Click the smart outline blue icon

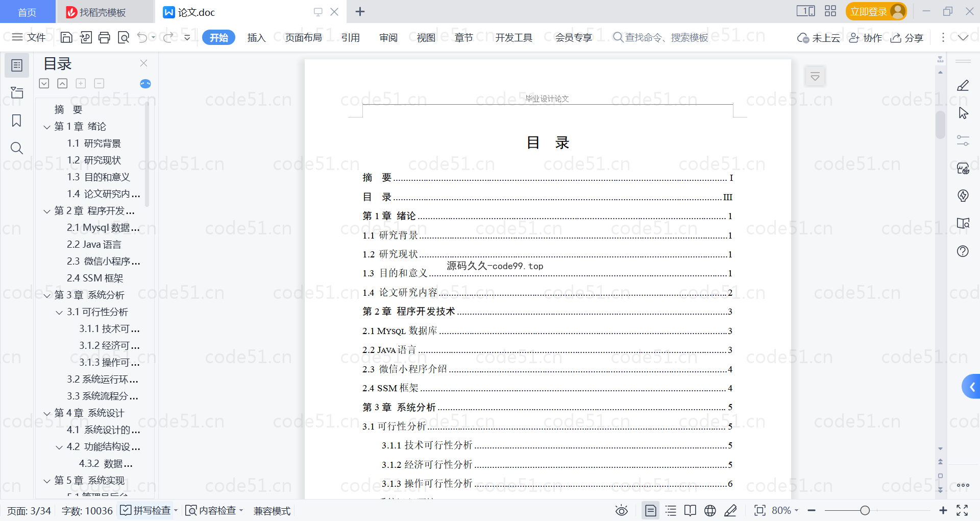145,84
